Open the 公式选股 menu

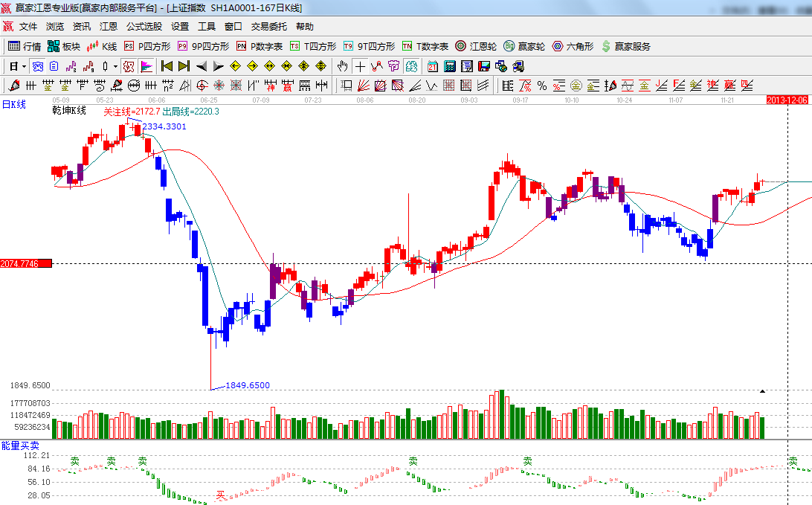click(144, 26)
